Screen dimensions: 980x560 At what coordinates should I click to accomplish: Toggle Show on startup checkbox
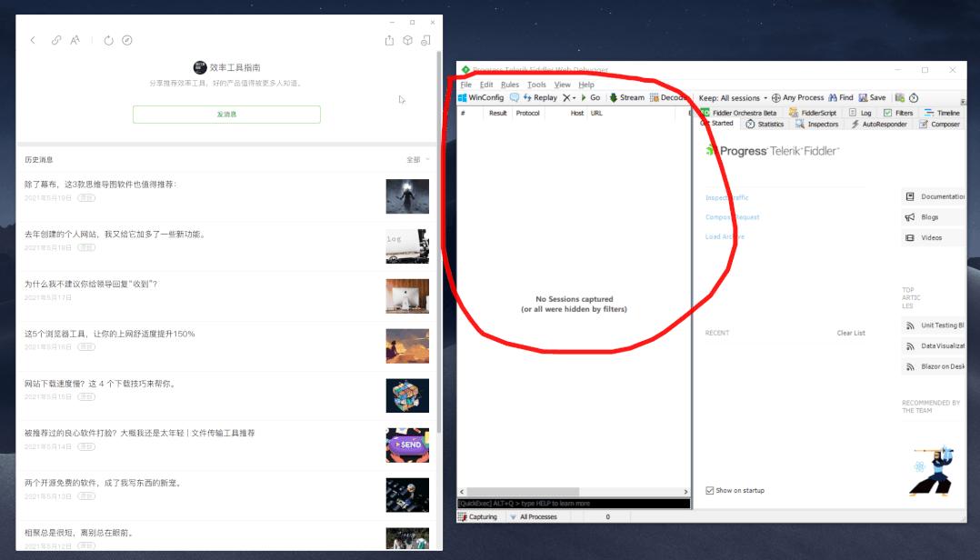(x=709, y=491)
